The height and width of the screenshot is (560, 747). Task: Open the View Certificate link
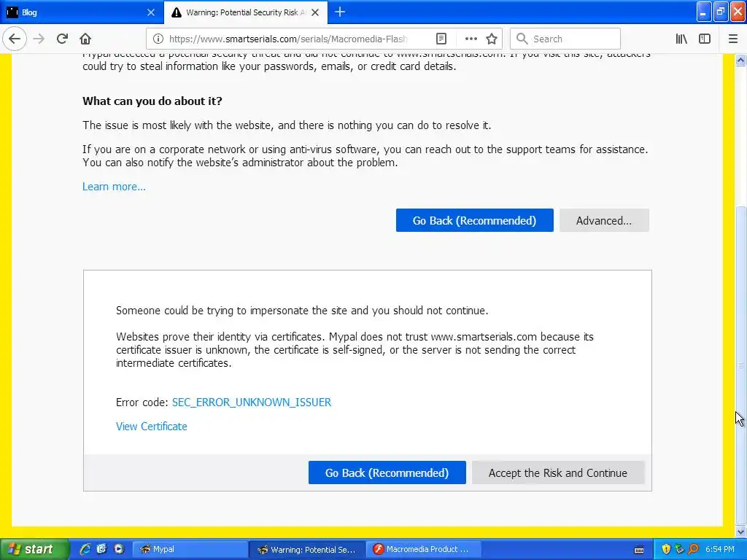[152, 427]
